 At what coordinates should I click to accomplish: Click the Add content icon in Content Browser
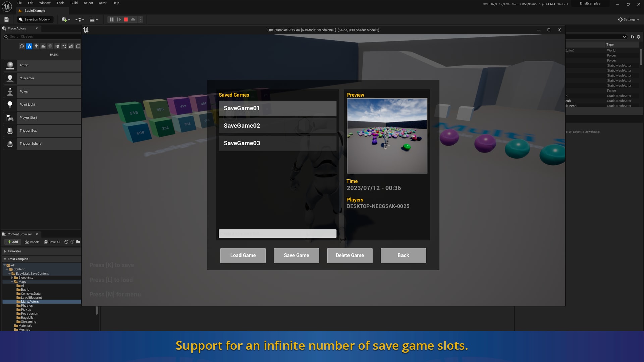coord(12,242)
